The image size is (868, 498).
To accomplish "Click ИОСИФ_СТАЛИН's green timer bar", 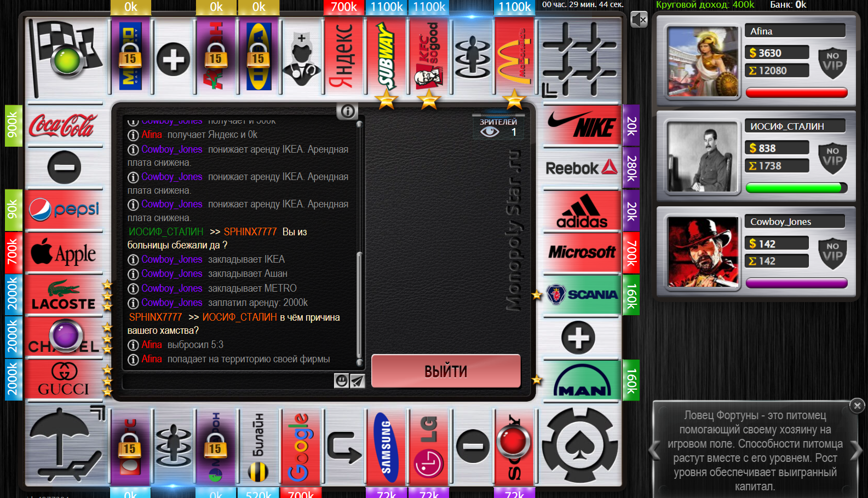I will pyautogui.click(x=797, y=188).
